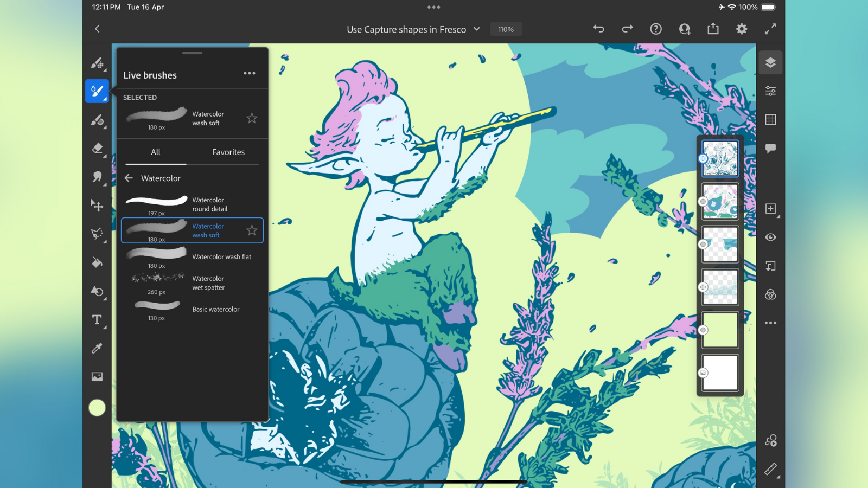
Task: Go back from the Watercolor category
Action: pos(129,178)
